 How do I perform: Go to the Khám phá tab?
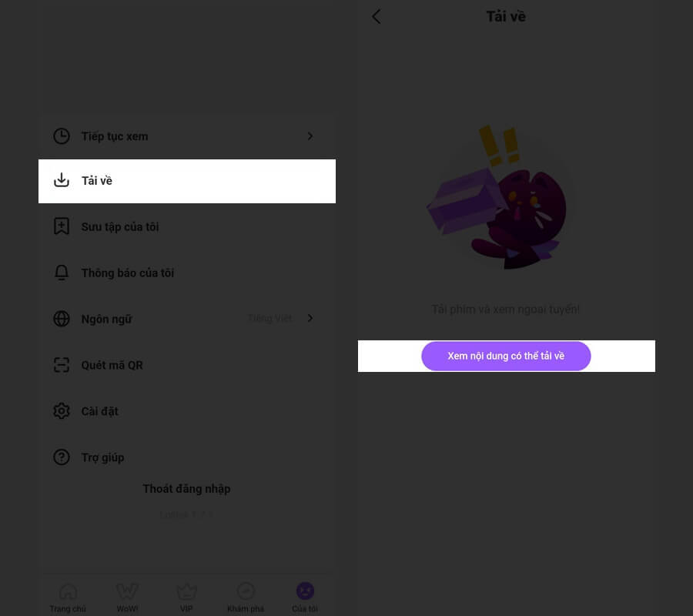[x=246, y=598]
